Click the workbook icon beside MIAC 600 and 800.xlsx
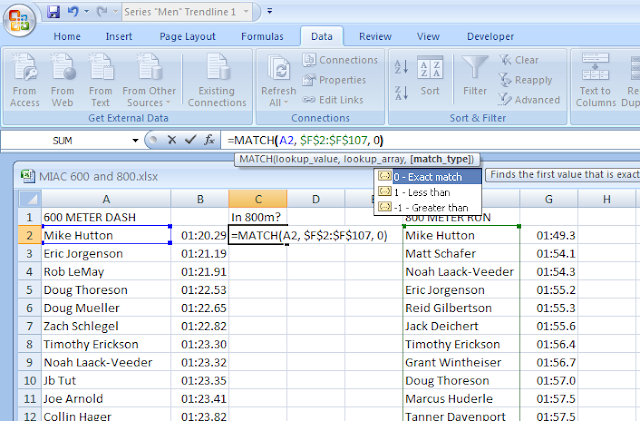The height and width of the screenshot is (421, 640). 27,176
